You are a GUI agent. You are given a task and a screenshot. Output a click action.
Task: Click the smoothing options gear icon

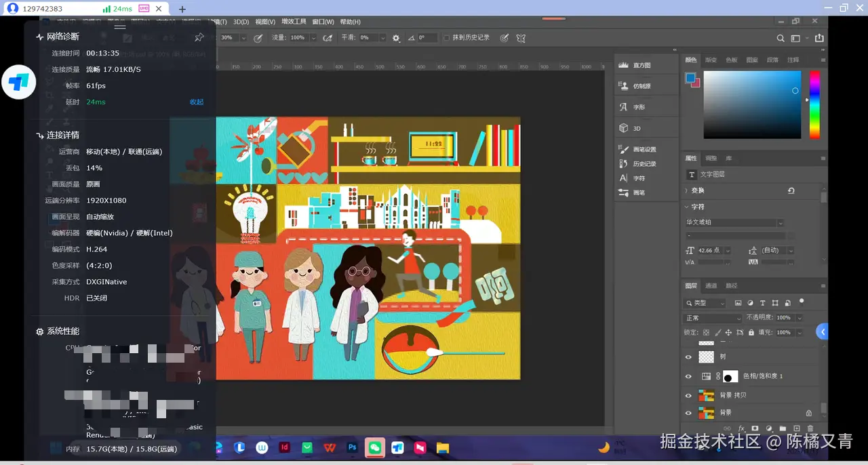pos(396,38)
